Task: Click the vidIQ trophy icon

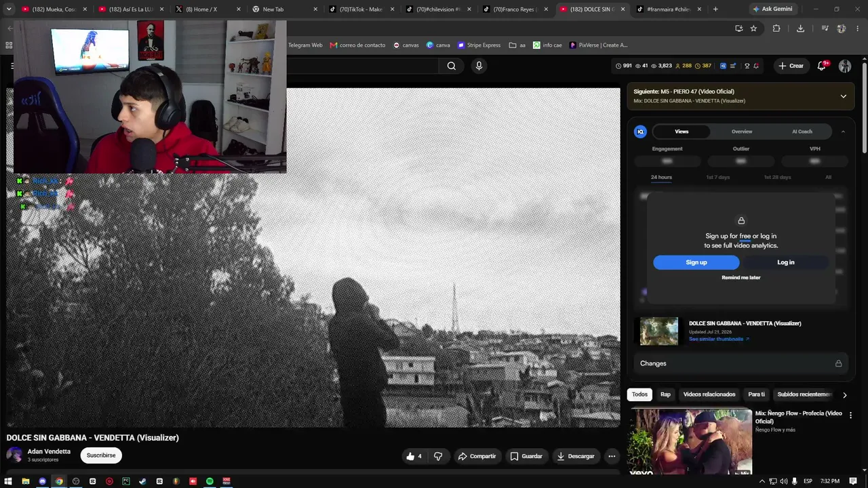Action: [x=747, y=66]
